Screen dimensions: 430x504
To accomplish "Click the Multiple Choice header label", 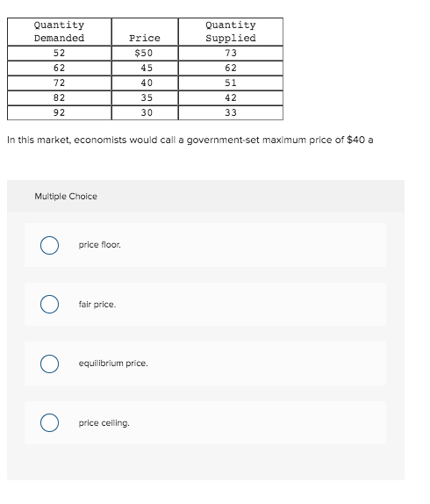I will (x=66, y=197).
